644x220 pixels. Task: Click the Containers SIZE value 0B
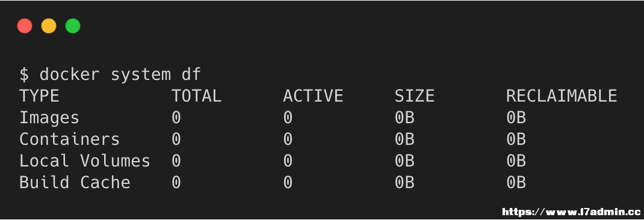(x=404, y=139)
